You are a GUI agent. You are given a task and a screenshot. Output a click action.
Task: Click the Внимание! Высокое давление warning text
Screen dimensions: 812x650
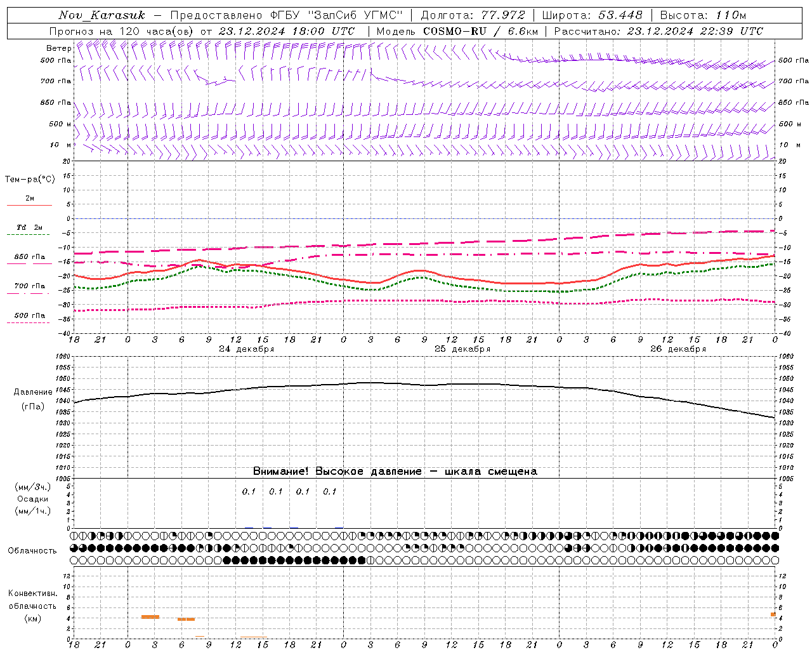[x=395, y=472]
